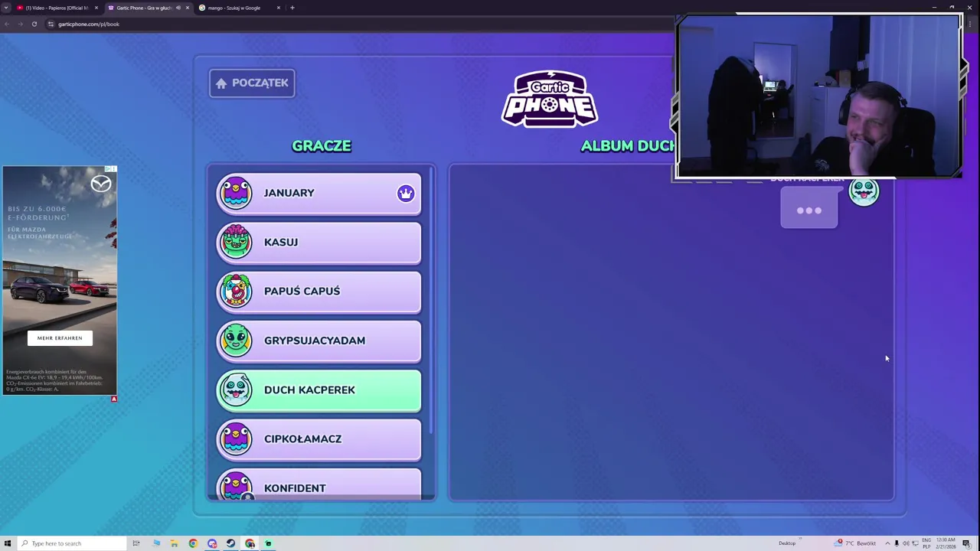Click the MEHR ERFAHREN button in Mazda ad
This screenshot has width=980, height=551.
tap(60, 337)
